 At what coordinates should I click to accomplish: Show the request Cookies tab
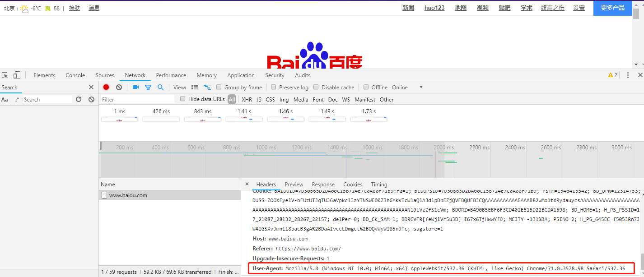[x=353, y=185]
